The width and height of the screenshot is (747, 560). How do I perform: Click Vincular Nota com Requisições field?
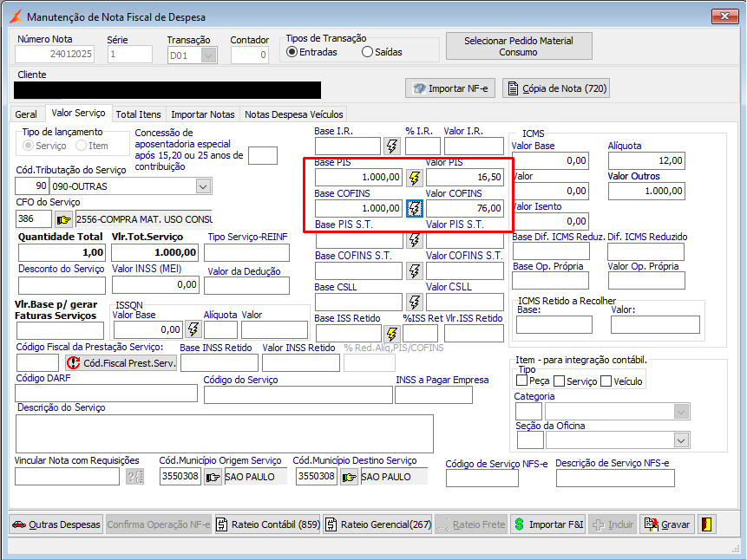pos(67,477)
